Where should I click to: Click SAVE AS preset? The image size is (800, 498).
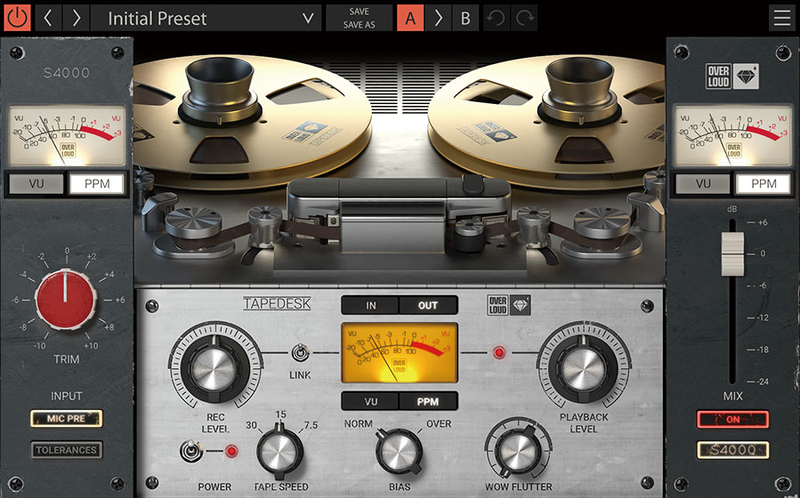[359, 24]
